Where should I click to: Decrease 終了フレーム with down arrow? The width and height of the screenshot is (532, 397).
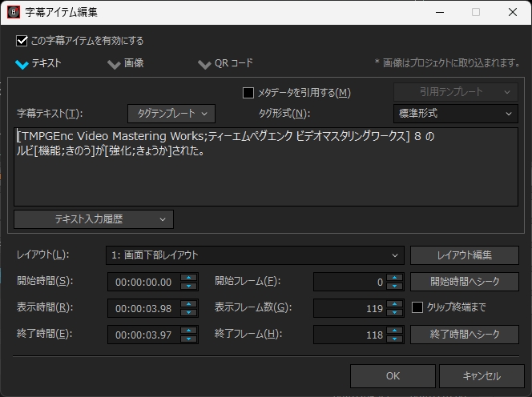[x=394, y=339]
